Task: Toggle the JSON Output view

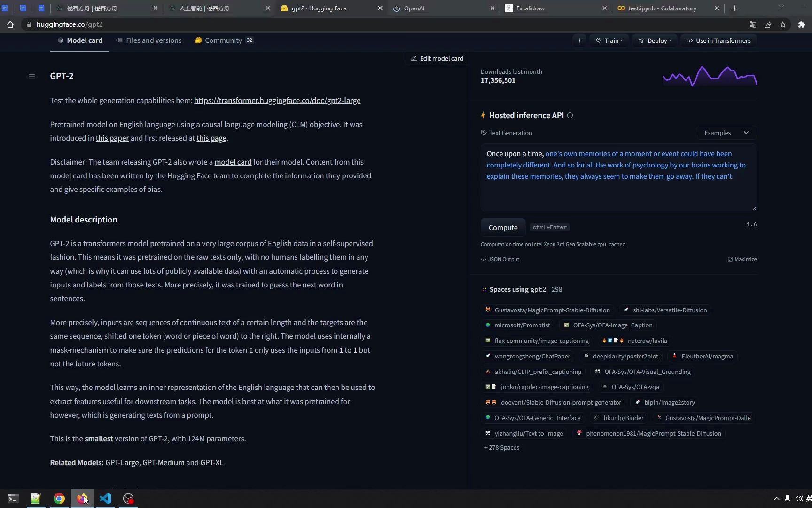Action: pos(500,259)
